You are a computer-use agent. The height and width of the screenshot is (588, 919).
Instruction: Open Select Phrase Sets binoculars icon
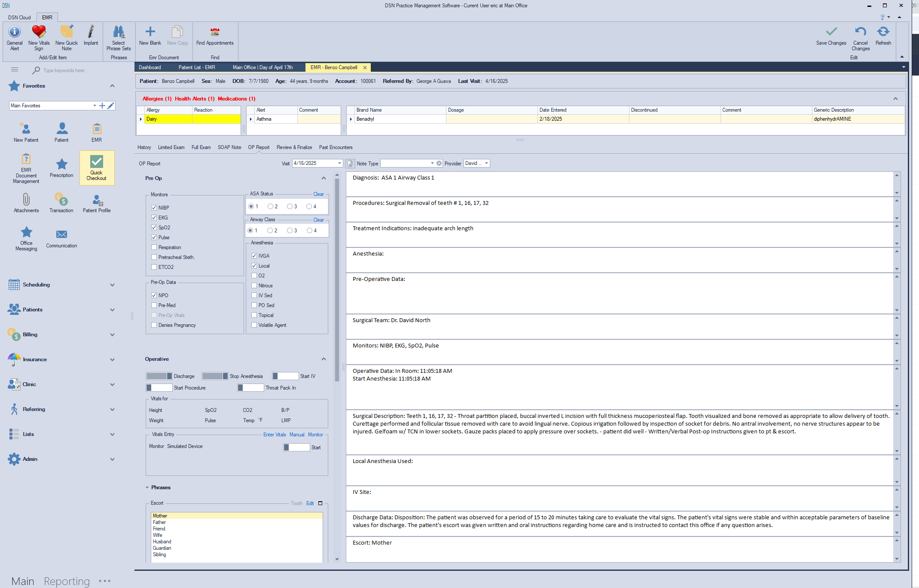coord(119,32)
